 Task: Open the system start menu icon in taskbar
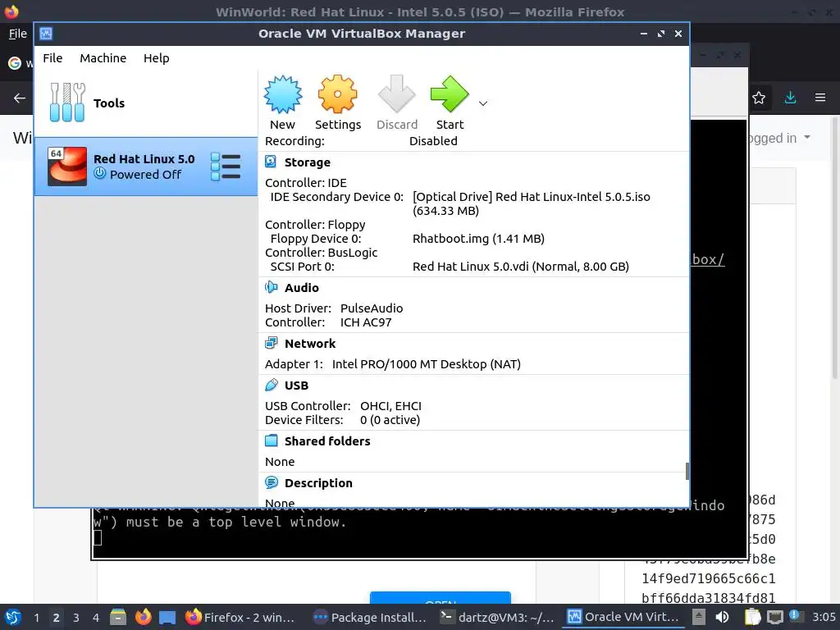click(x=13, y=617)
